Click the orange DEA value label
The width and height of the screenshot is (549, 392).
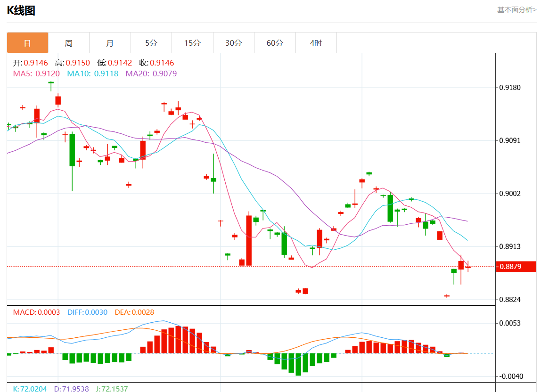tap(134, 312)
